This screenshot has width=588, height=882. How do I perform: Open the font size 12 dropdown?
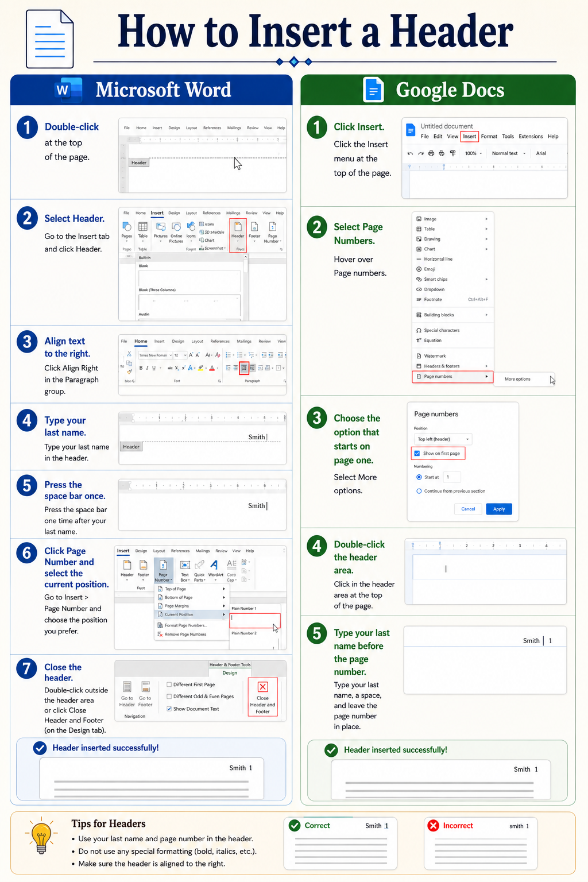[180, 355]
